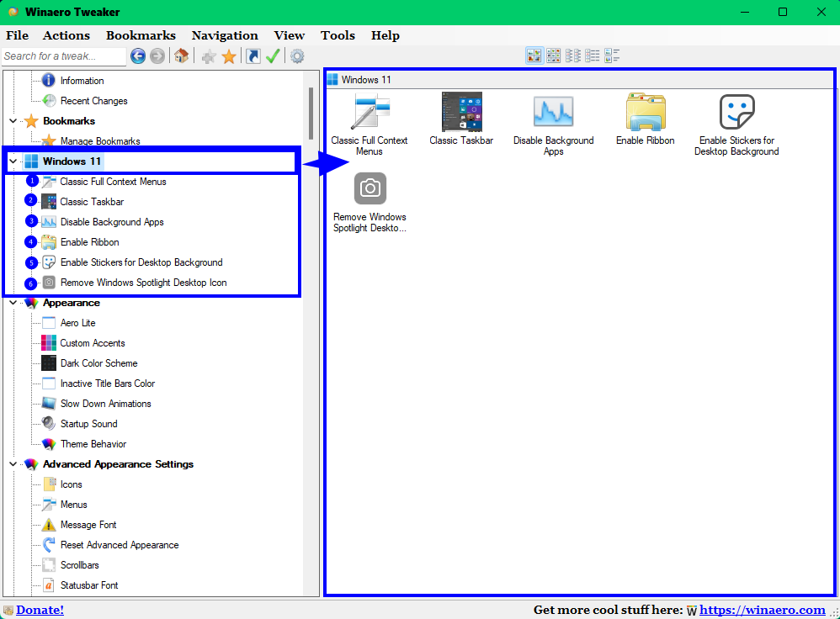Select Classic Full Context Menus tree item
Screen dimensions: 840x619
pyautogui.click(x=113, y=182)
